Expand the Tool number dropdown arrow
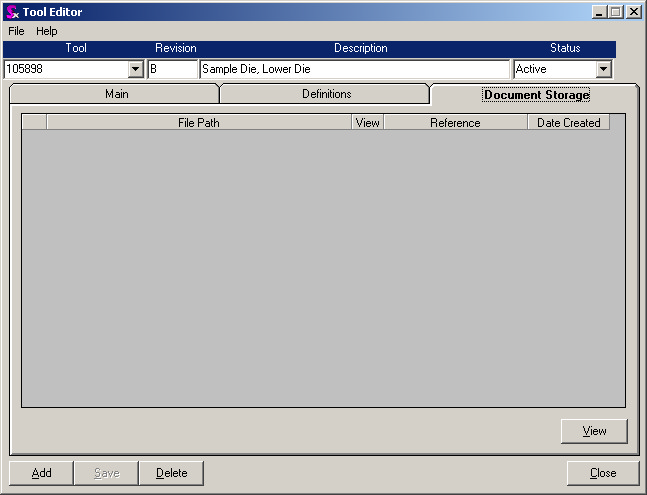 point(136,70)
